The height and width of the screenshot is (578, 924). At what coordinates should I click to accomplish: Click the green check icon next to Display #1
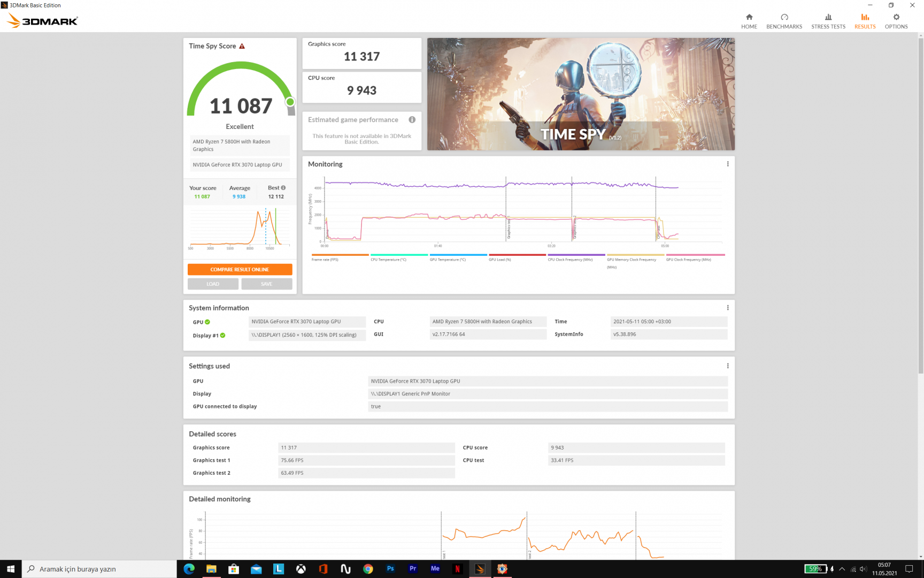(x=222, y=336)
